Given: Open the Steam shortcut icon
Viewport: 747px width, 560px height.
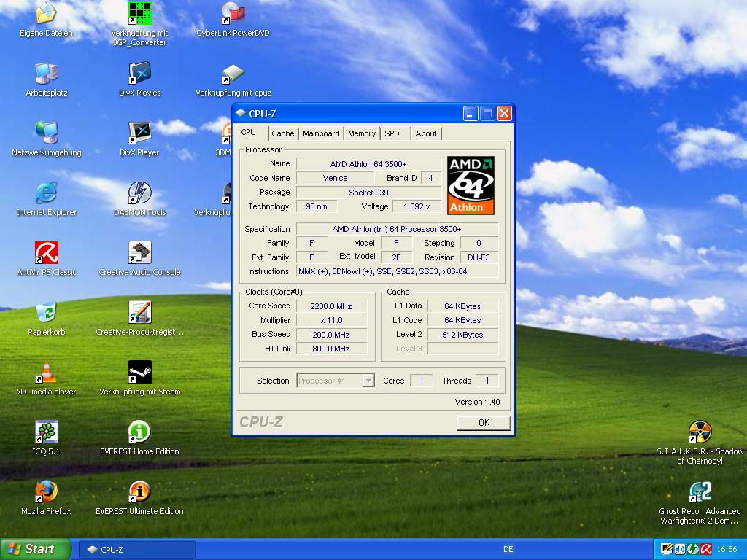Looking at the screenshot, I should coord(139,372).
